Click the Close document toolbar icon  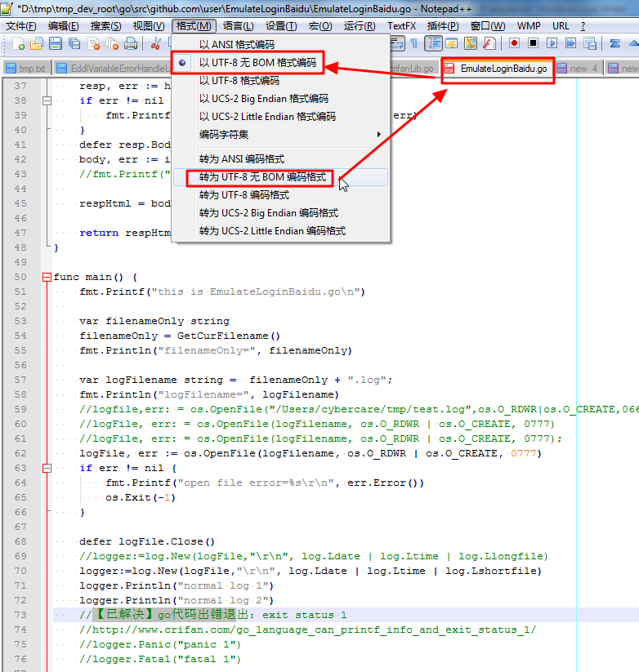93,44
